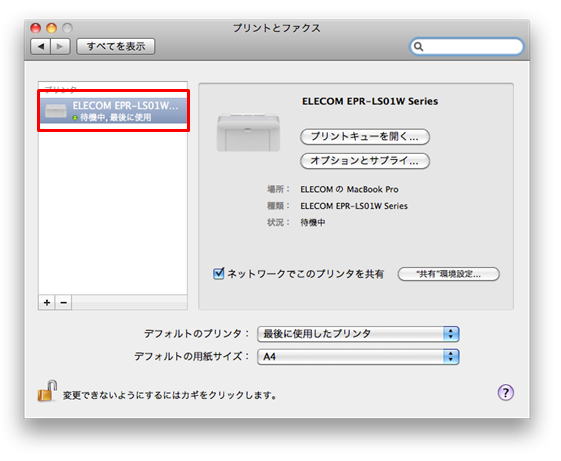The image size is (561, 461).
Task: Go forward with the right arrow button
Action: 60,47
